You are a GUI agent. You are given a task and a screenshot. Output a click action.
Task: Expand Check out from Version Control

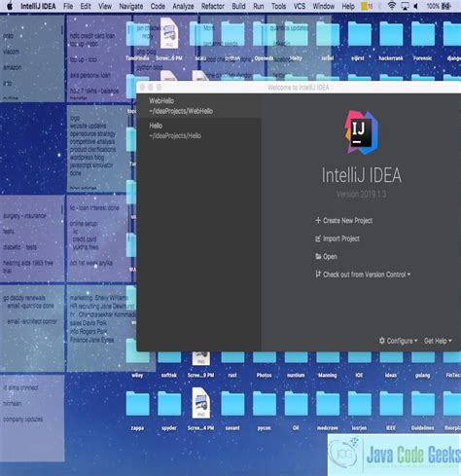click(x=363, y=275)
